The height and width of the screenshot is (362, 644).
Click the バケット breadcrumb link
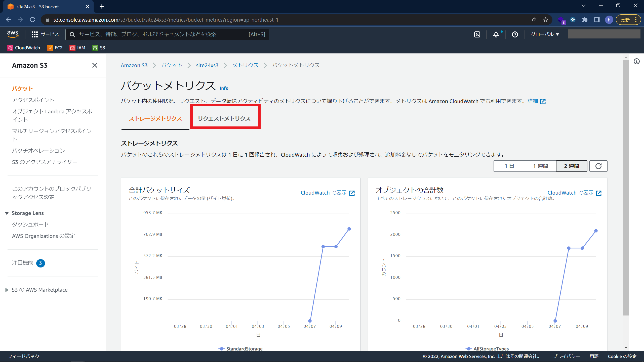[x=172, y=65]
